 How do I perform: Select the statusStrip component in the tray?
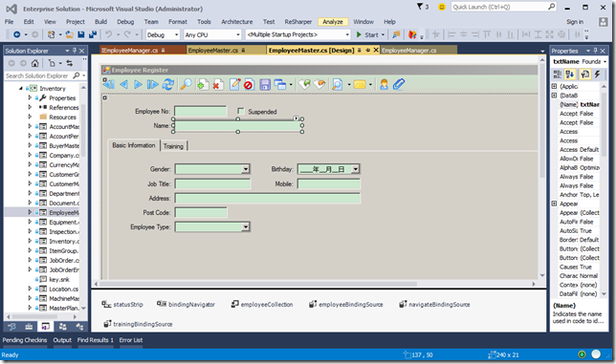(x=122, y=305)
